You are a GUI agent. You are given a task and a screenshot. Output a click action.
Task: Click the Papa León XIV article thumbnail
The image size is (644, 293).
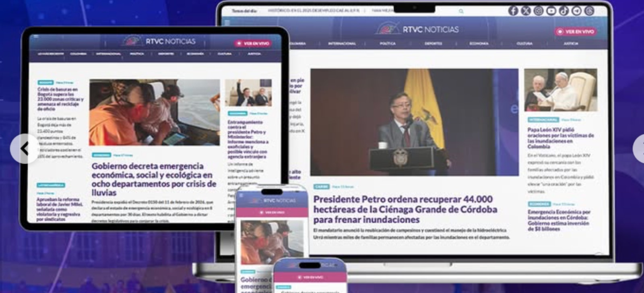[x=560, y=90]
